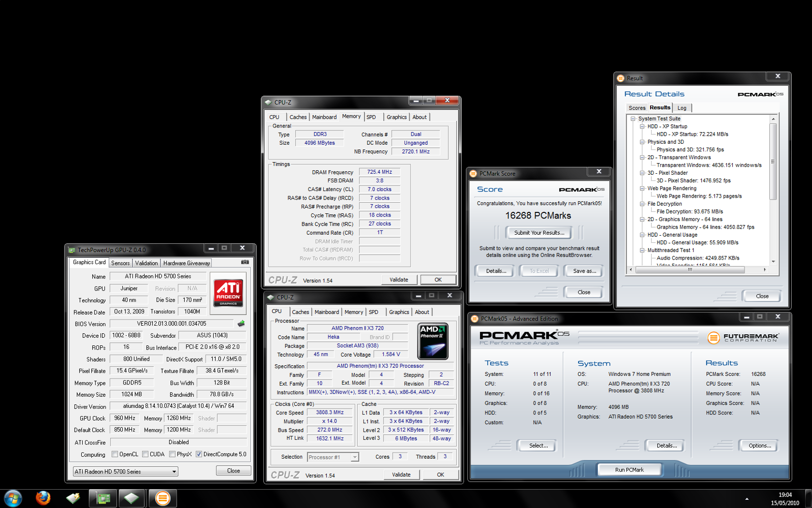Click the BIOS Version field in GPU-Z
Viewport: 812px width, 508px height.
pos(172,324)
